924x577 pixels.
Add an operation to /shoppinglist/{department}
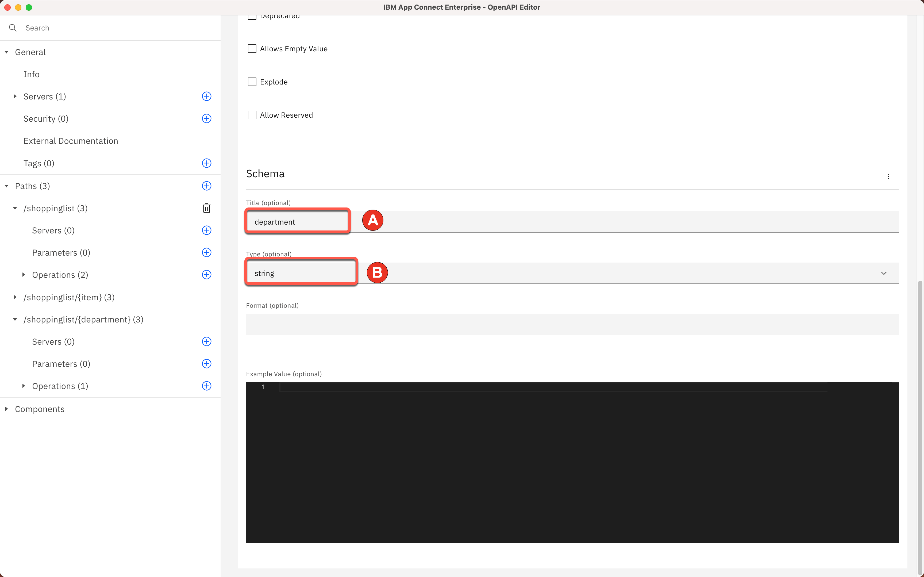click(206, 386)
